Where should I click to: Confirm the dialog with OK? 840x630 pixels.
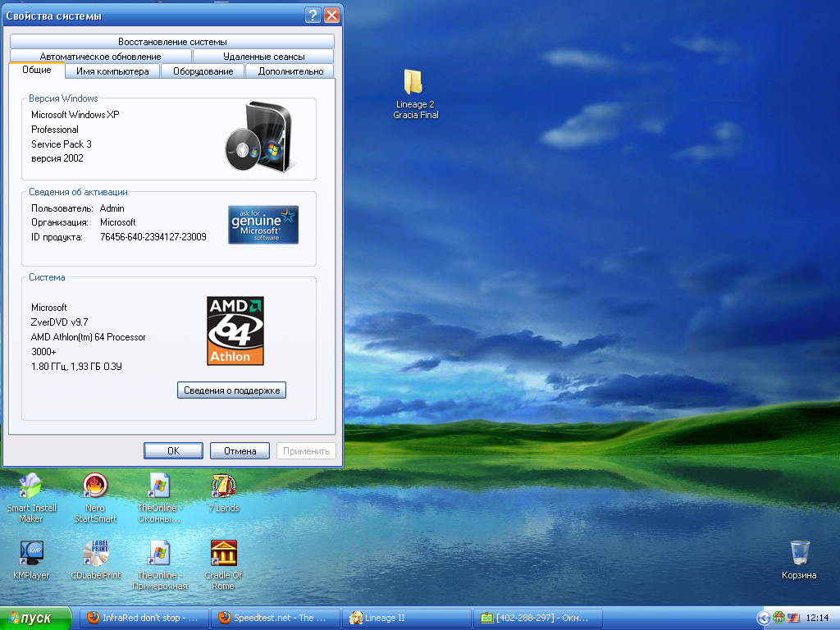174,450
